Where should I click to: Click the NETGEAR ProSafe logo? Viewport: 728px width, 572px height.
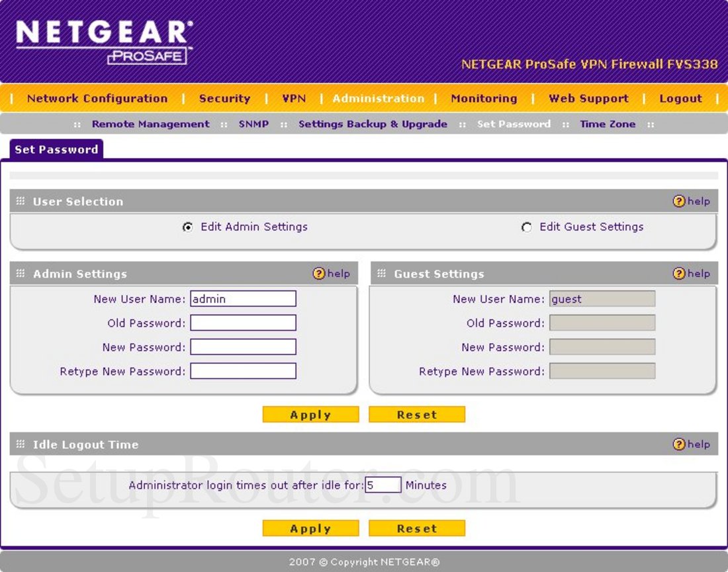click(104, 41)
